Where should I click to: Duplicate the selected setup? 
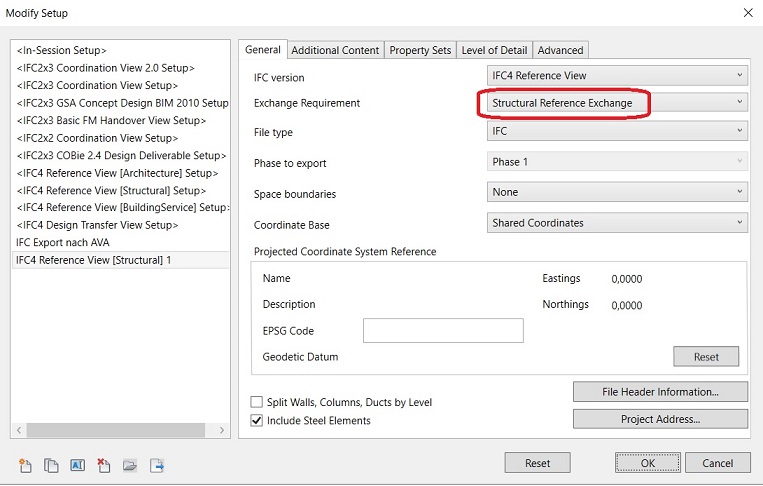(x=52, y=465)
